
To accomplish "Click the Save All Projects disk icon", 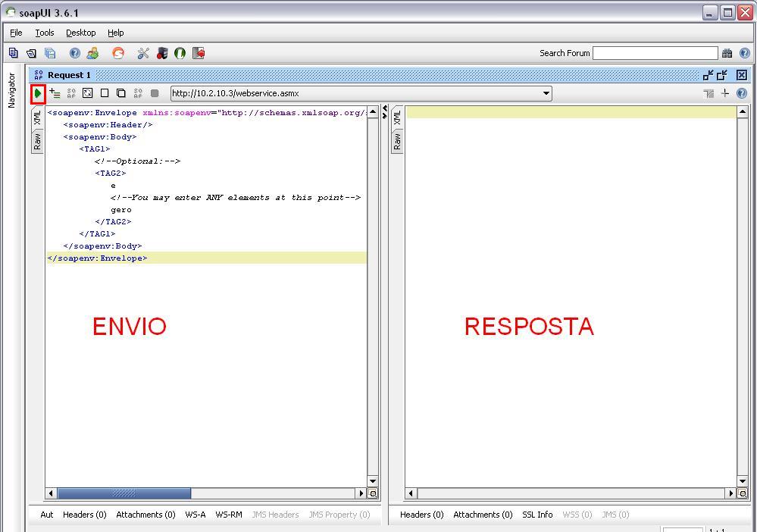I will tap(50, 53).
